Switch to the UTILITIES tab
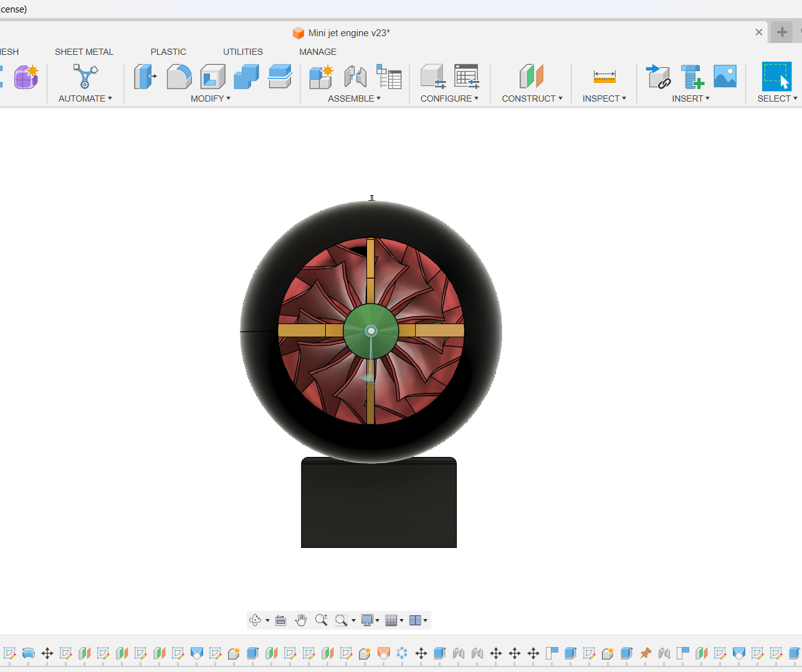The height and width of the screenshot is (672, 802). click(x=243, y=52)
